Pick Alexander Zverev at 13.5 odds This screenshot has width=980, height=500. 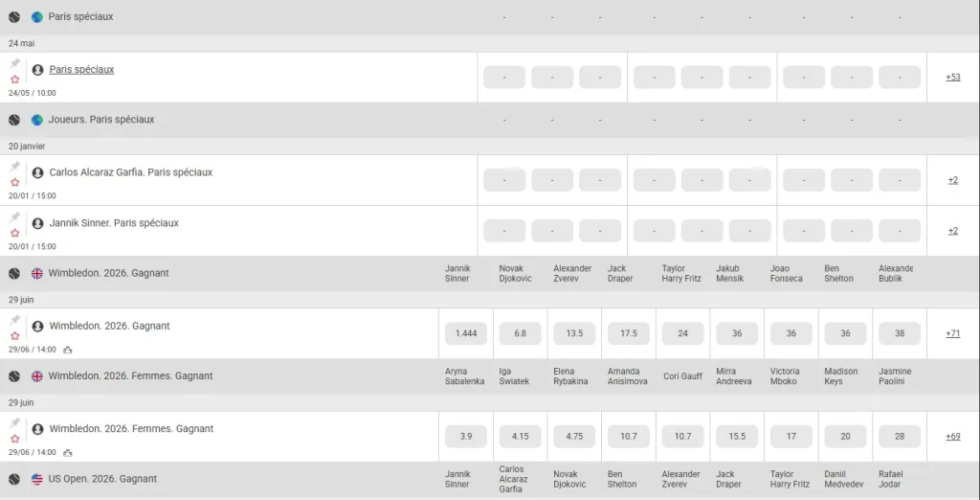click(x=574, y=333)
